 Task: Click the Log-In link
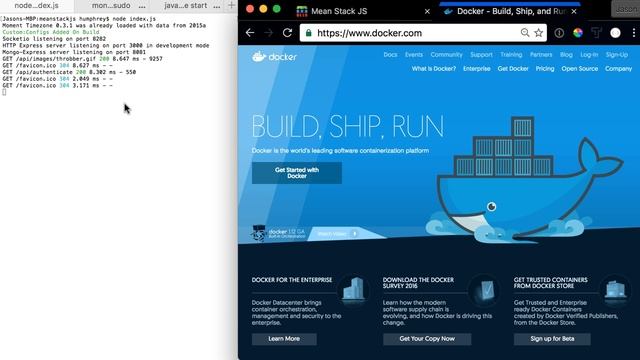pos(589,55)
